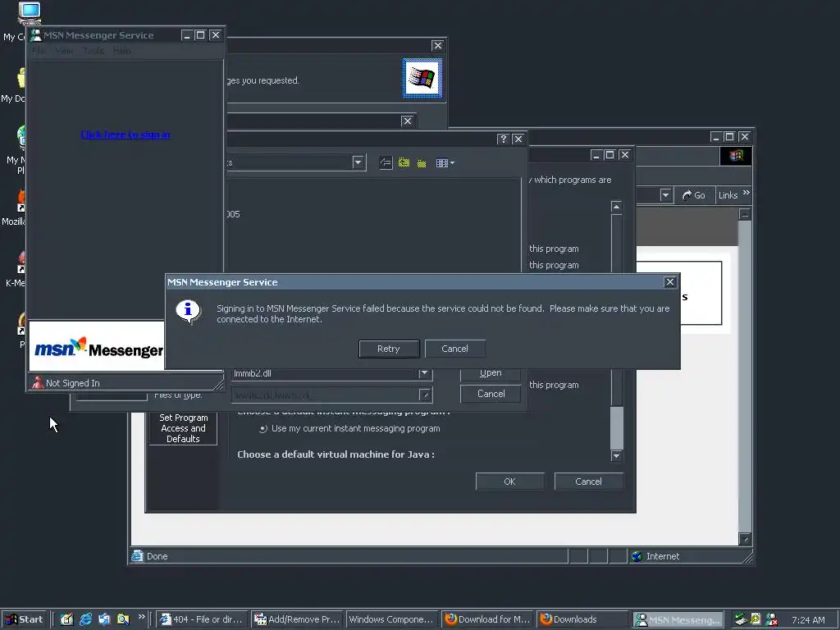Launch Internet Explorer from quick launch

[85, 619]
